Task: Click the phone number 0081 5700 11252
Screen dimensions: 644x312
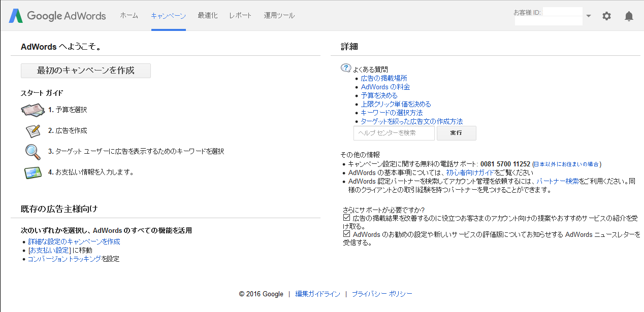Action: [505, 164]
